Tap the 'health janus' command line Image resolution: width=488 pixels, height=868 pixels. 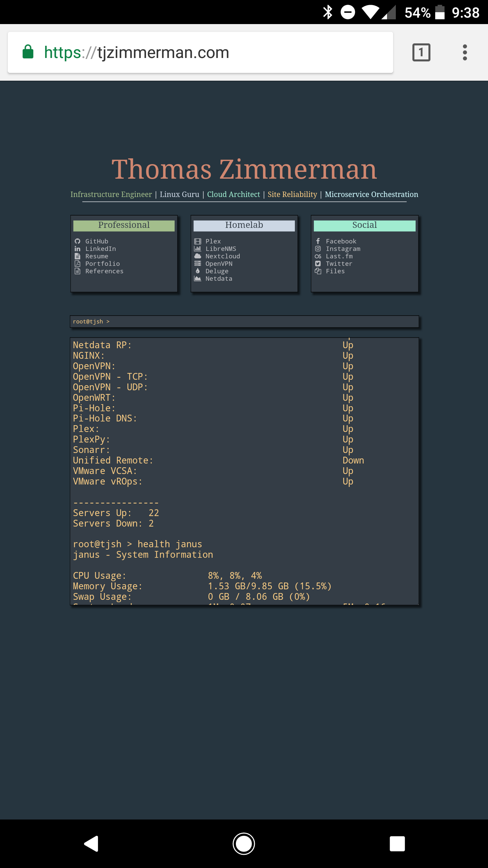[138, 544]
